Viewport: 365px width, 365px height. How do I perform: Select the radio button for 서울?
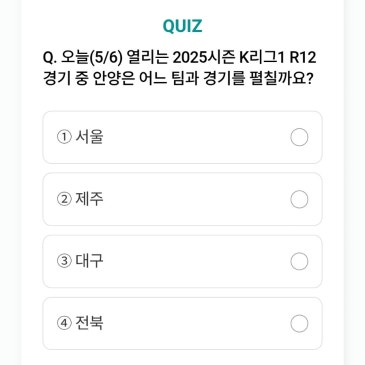[x=299, y=137]
